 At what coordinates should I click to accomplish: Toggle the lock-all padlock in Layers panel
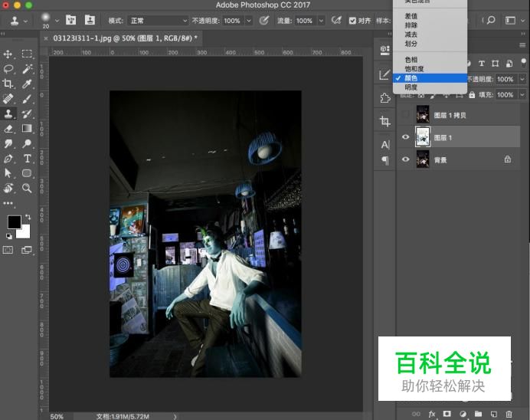(472, 95)
